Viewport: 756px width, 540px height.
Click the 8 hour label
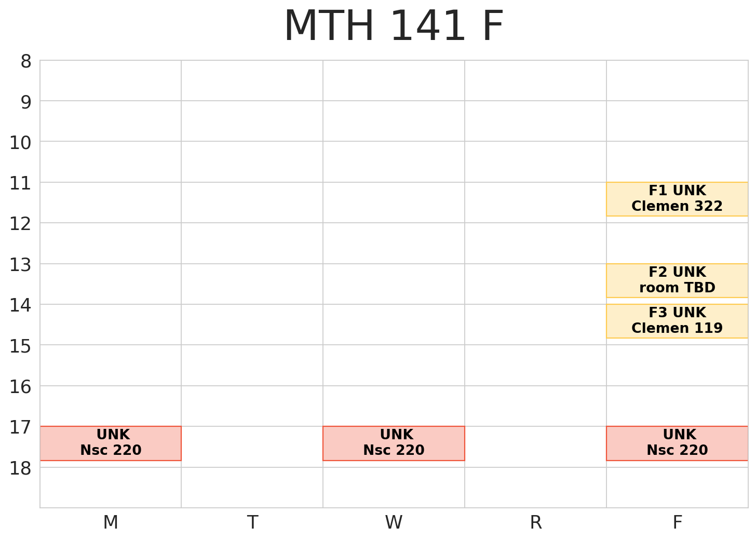pos(25,62)
